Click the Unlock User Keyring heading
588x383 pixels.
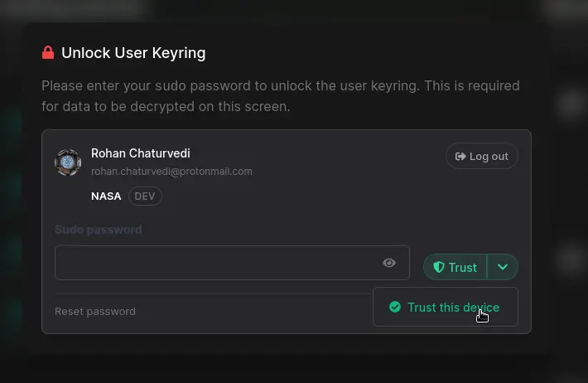point(133,53)
